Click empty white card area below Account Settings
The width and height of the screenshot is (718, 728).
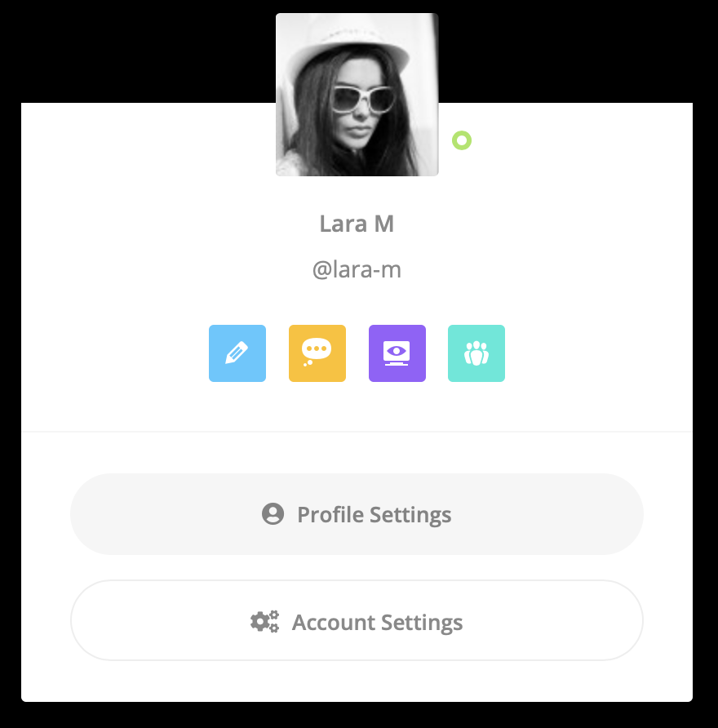tap(357, 681)
